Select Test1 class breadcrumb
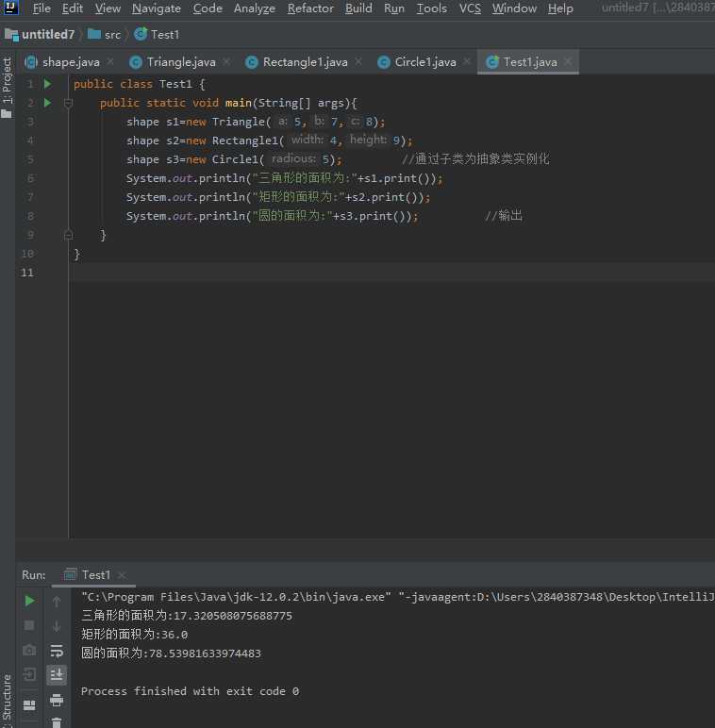This screenshot has width=715, height=728. [157, 35]
